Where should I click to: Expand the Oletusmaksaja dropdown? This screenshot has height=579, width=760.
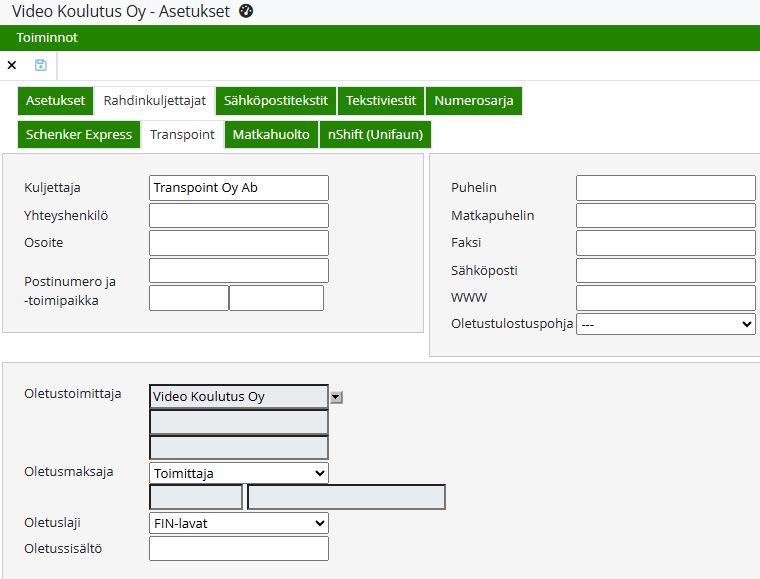point(238,473)
